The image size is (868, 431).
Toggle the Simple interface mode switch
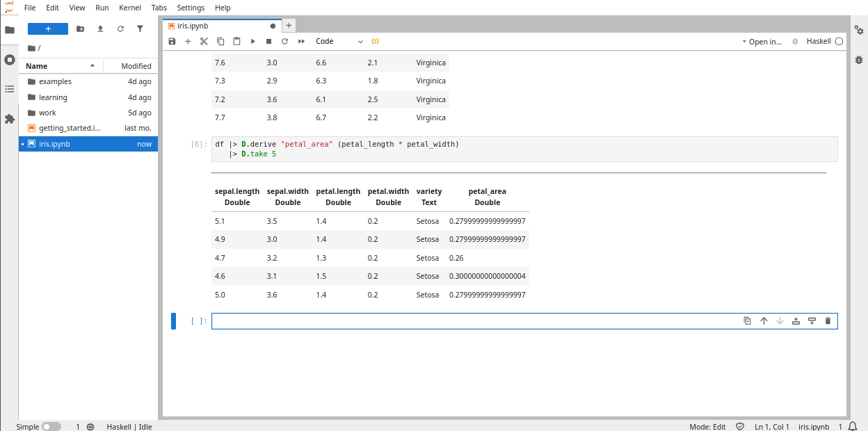coord(51,426)
